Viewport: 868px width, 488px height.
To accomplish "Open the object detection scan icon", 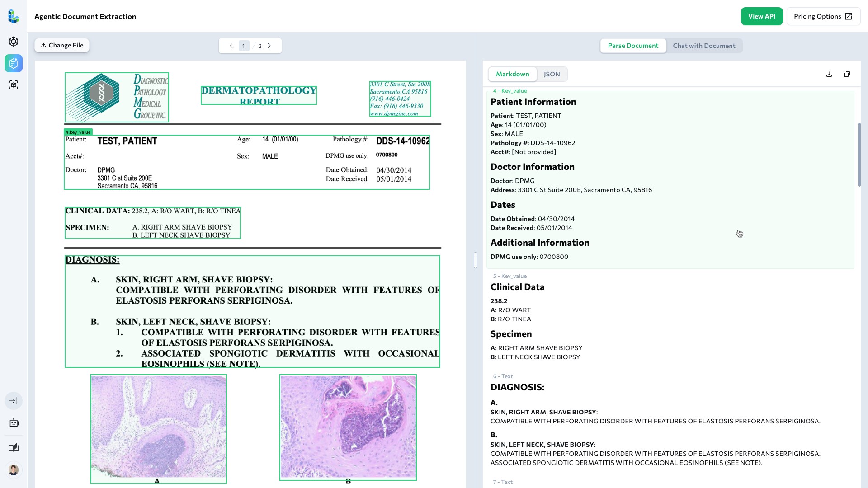I will coord(14,85).
